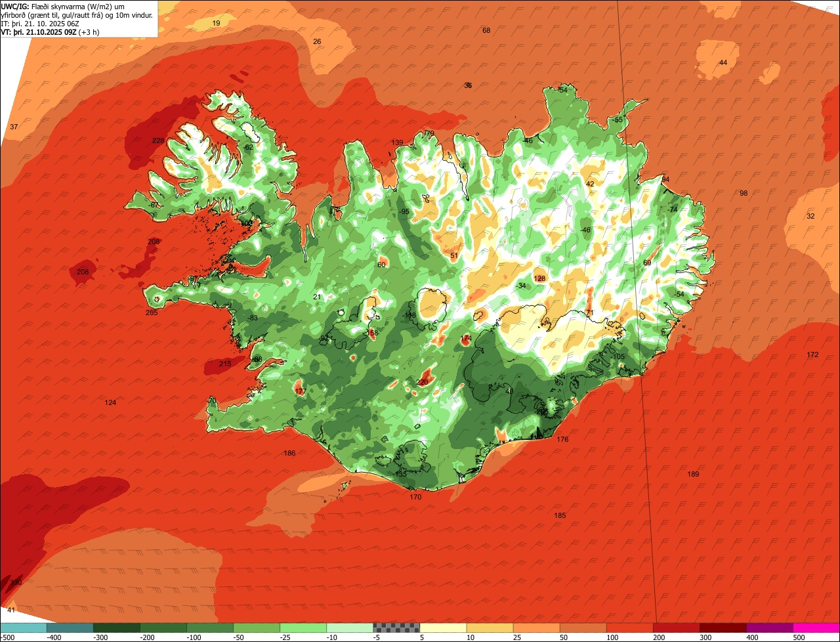Viewport: 840px width, 642px height.
Task: Select the checkered swatch between -5 and 5
Action: pyautogui.click(x=396, y=628)
